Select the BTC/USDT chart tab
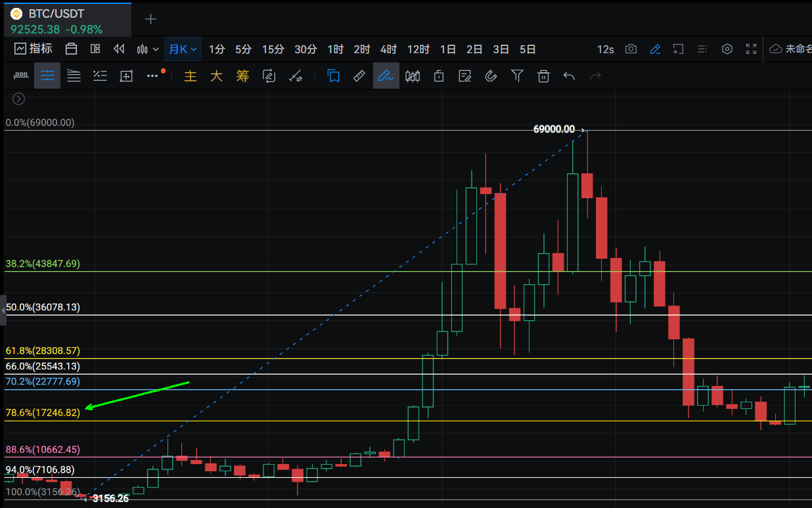The height and width of the screenshot is (508, 812). click(66, 20)
